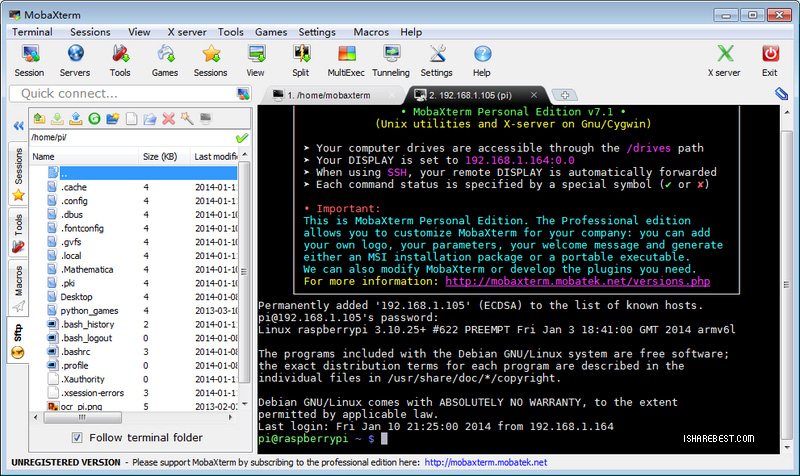
Task: Click the green SFTP refresh icon
Action: coord(94,119)
